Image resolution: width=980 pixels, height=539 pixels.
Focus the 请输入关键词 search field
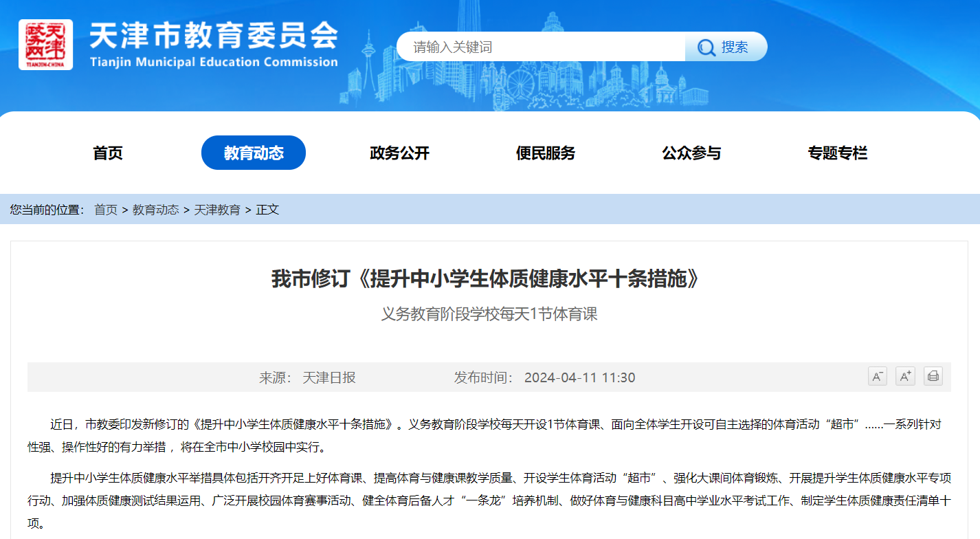pyautogui.click(x=543, y=47)
